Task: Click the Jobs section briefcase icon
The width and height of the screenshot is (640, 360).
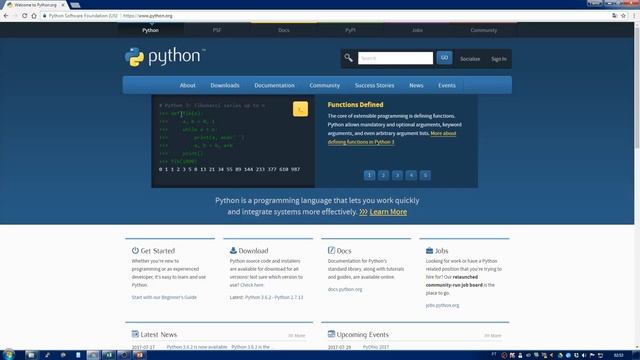Action: pyautogui.click(x=429, y=251)
